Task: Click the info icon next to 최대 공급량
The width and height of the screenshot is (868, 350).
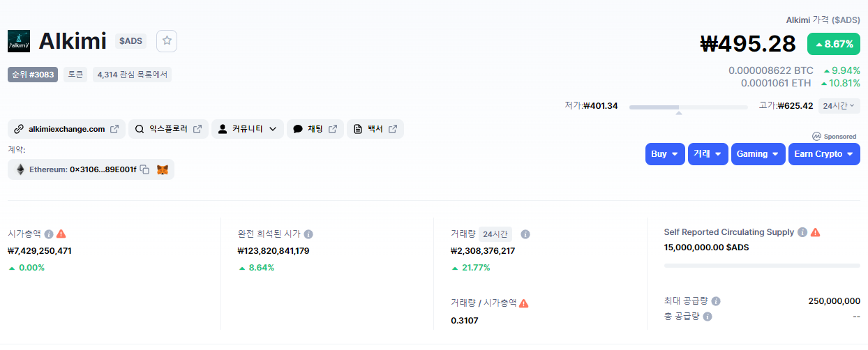Action: [x=716, y=301]
